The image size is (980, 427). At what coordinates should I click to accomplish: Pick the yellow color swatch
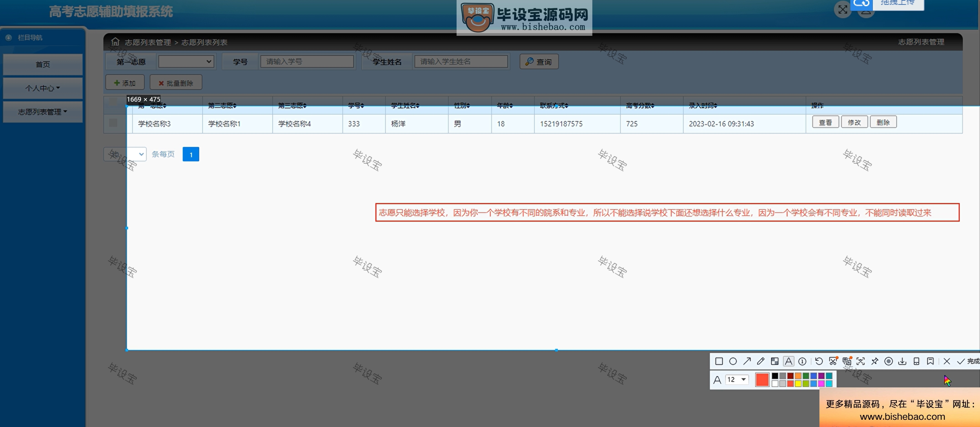point(798,383)
